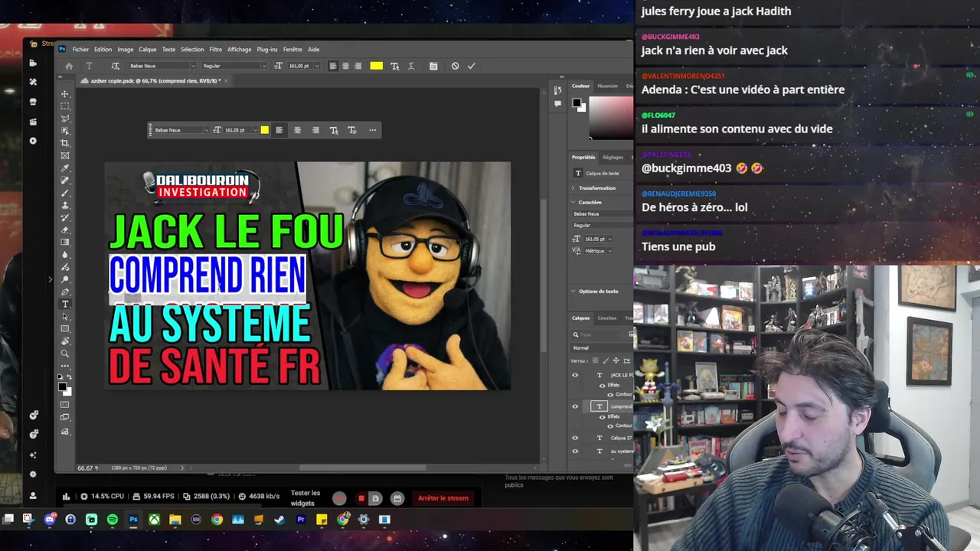Open the Fichier menu
This screenshot has width=980, height=551.
80,49
